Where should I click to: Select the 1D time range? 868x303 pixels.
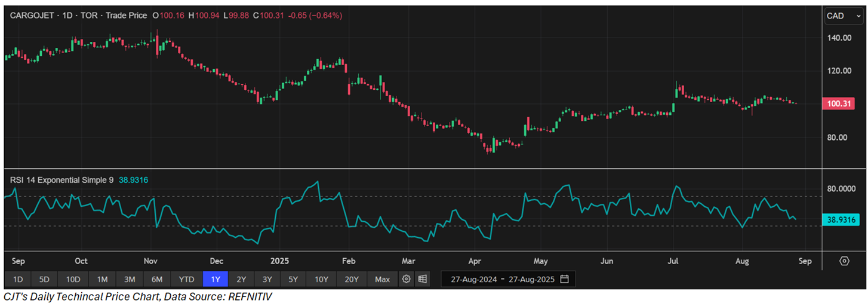(18, 279)
